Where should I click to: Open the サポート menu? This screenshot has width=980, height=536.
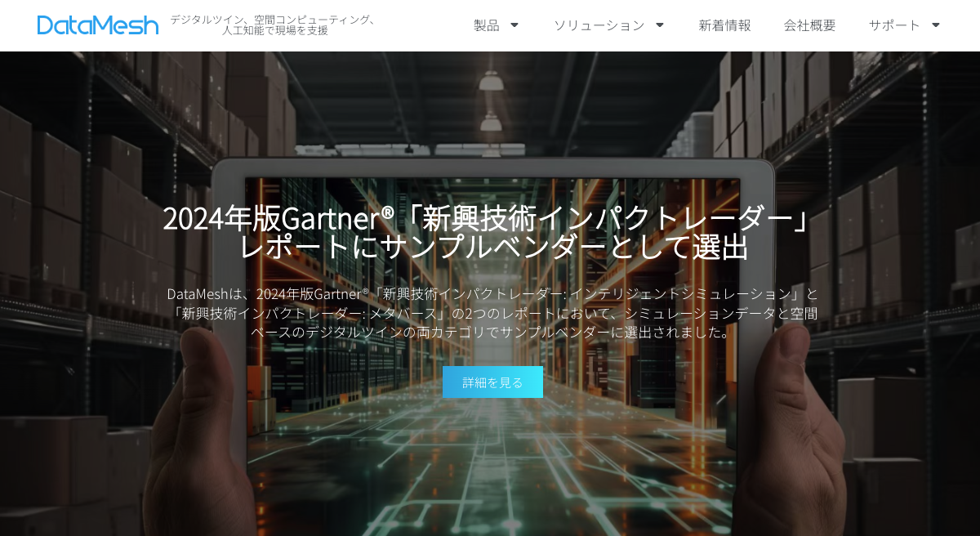[x=895, y=25]
